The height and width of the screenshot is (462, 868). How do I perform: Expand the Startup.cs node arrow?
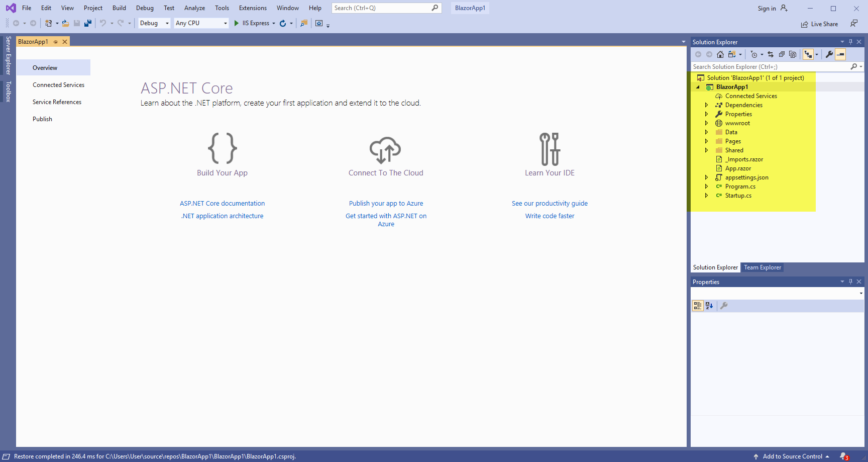tap(706, 196)
